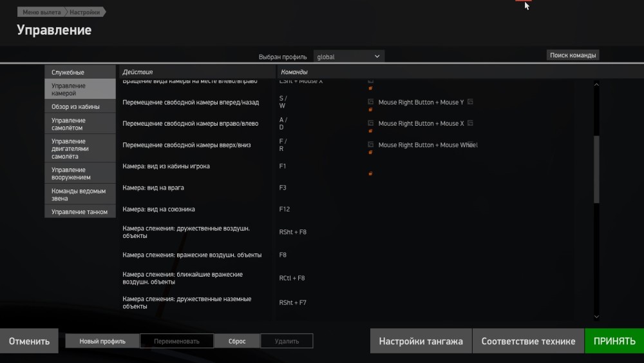Click the orange icon under the S / W binding row
This screenshot has height=363, width=644.
[x=370, y=110]
